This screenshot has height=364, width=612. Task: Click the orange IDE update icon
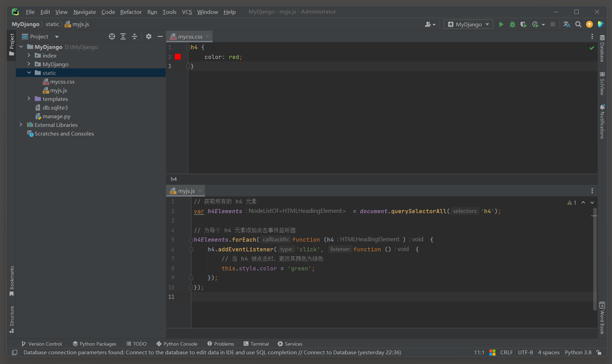point(589,24)
